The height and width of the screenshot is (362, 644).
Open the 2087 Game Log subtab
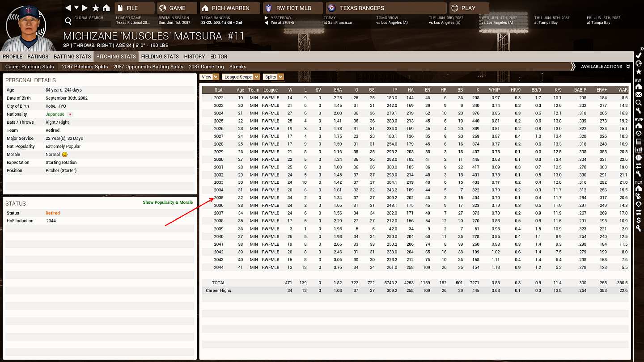point(206,67)
